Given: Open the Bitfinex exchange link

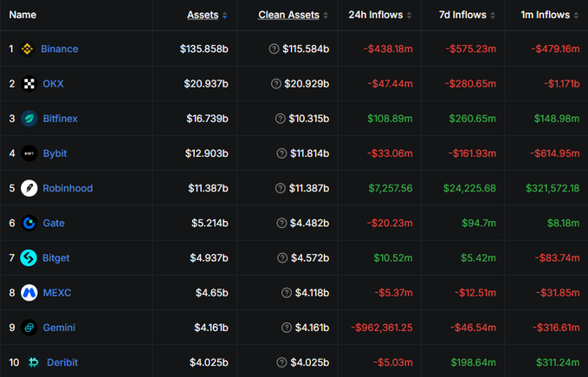Looking at the screenshot, I should (x=60, y=119).
